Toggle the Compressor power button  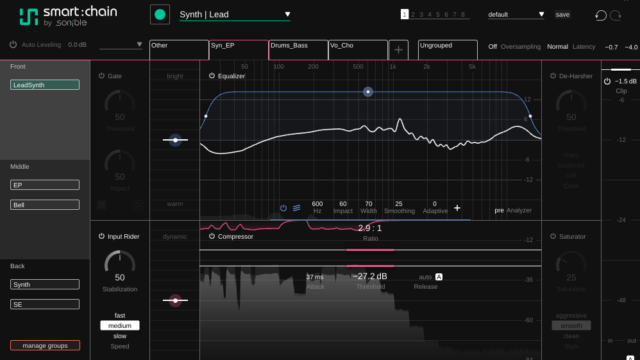tap(211, 236)
